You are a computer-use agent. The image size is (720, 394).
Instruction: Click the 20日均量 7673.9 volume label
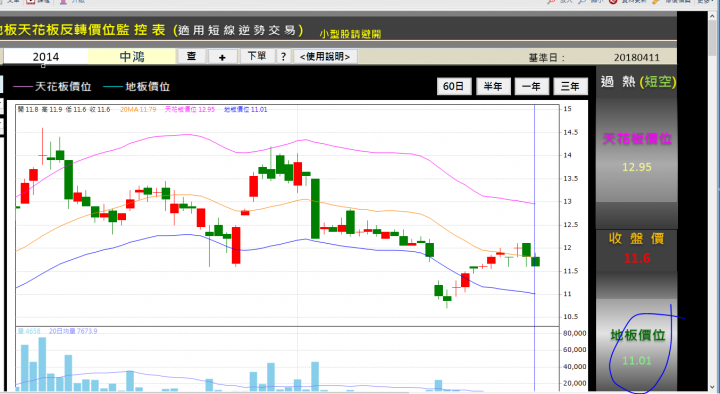[73, 331]
